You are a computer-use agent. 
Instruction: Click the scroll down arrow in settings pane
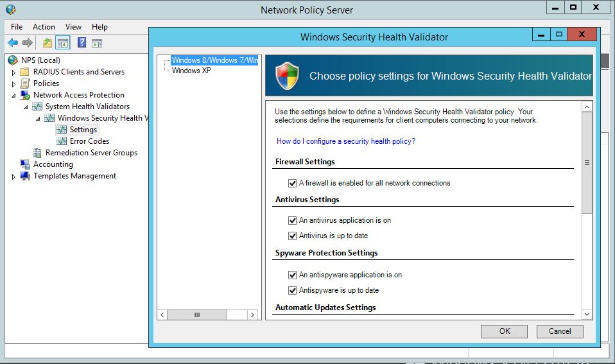coord(587,314)
